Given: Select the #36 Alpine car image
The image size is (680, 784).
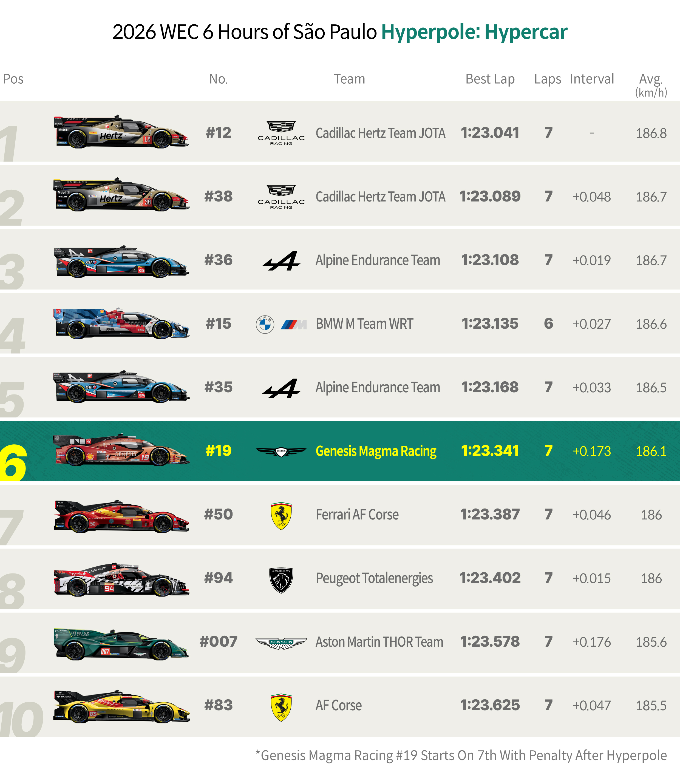Looking at the screenshot, I should [121, 261].
